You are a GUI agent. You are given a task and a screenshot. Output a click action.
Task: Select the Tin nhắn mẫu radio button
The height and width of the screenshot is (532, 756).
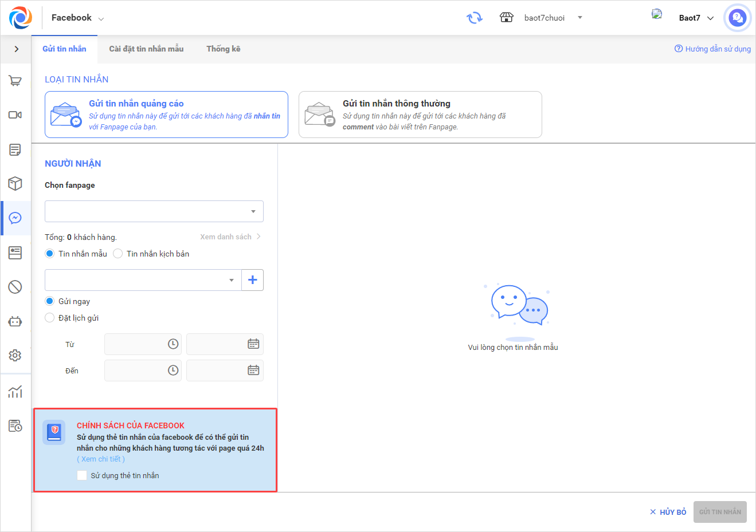coord(50,254)
